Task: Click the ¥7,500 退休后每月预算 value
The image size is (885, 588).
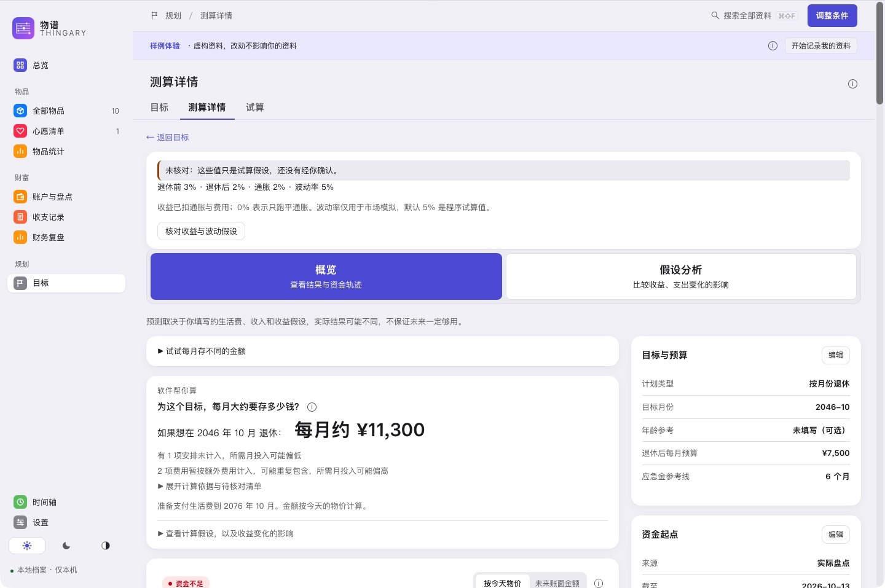Action: [835, 453]
